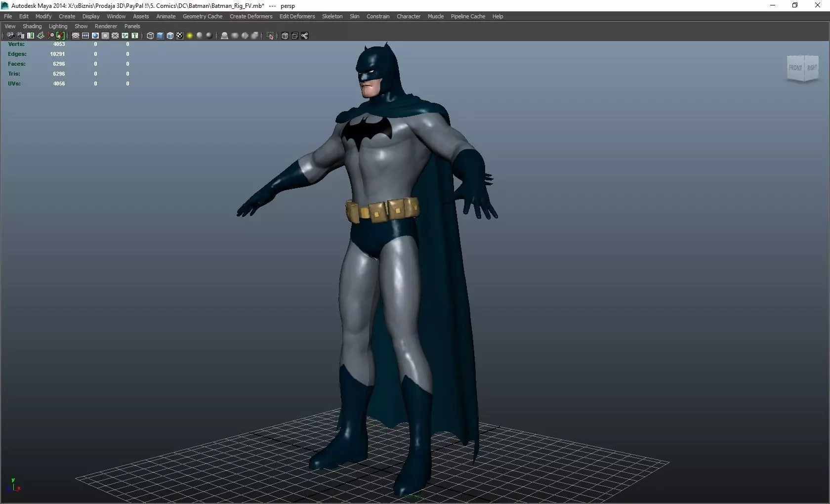Screen dimensions: 830x504
Task: Click the UVs count 4056
Action: 59,84
